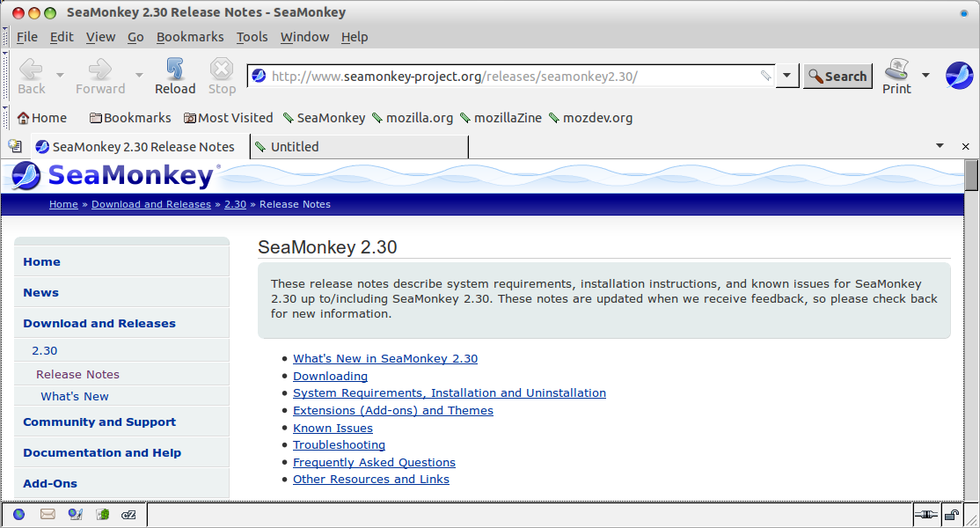Open Other Resources and Links link

click(x=370, y=480)
